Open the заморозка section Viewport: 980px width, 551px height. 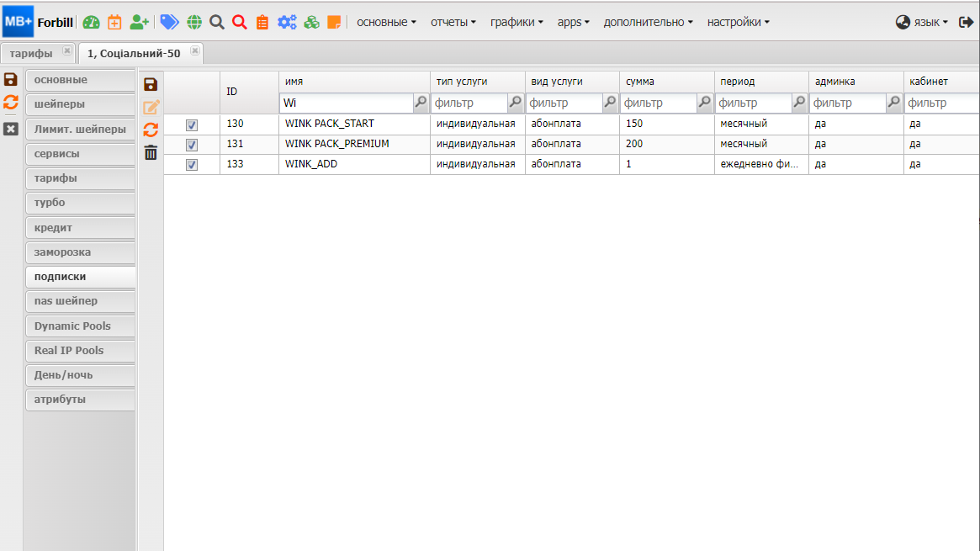click(79, 252)
